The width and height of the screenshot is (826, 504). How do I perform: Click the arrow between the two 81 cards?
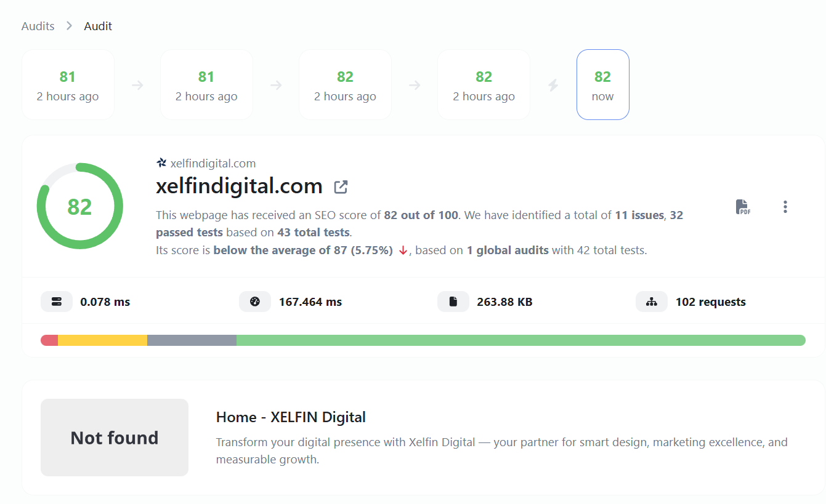click(137, 84)
